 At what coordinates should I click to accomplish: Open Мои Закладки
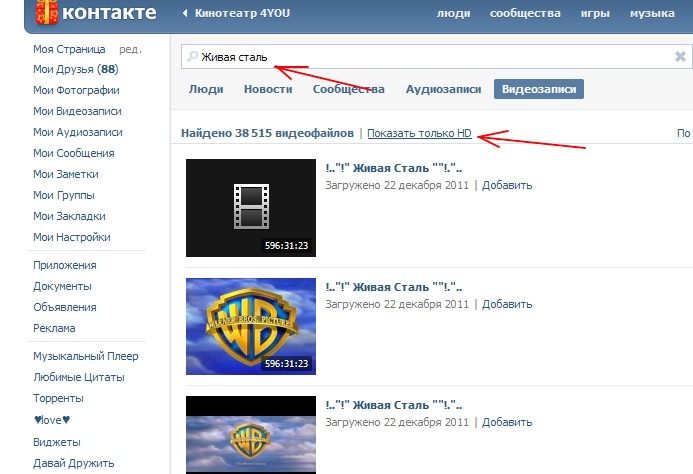click(x=69, y=216)
